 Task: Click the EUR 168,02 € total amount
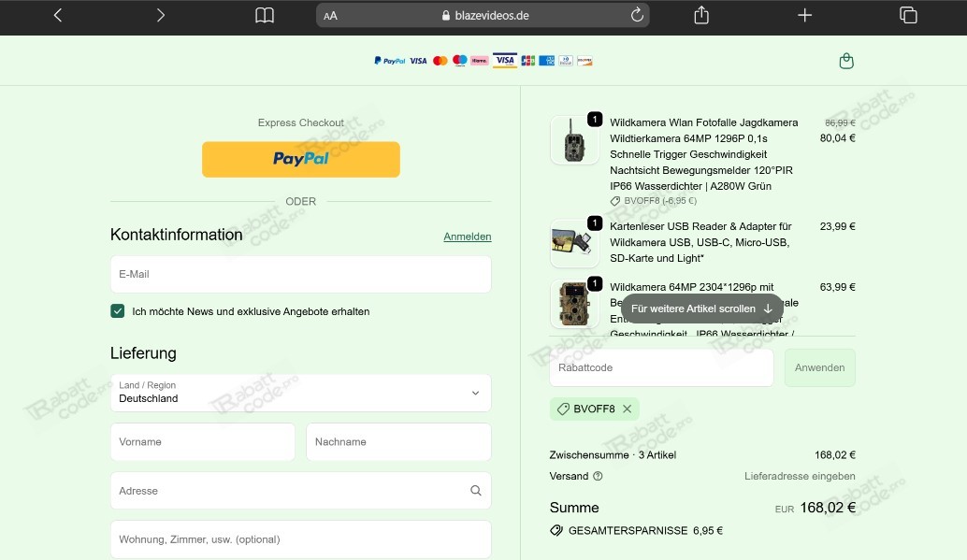click(815, 508)
